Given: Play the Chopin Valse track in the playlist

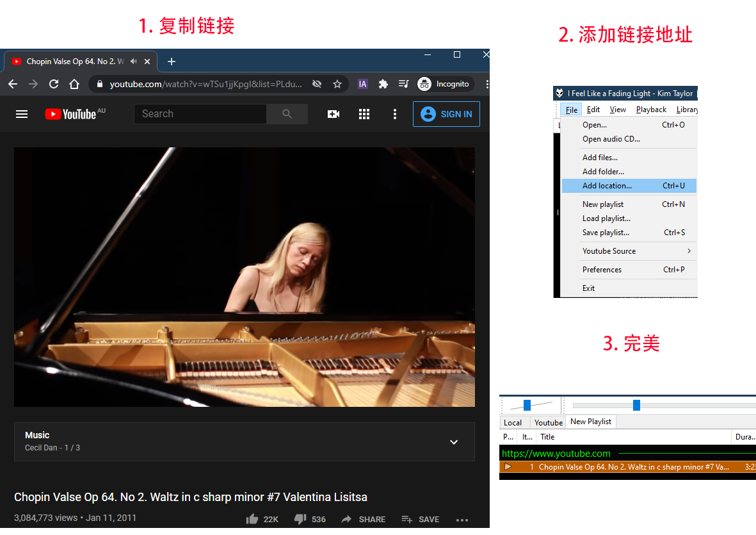Looking at the screenshot, I should (x=508, y=468).
